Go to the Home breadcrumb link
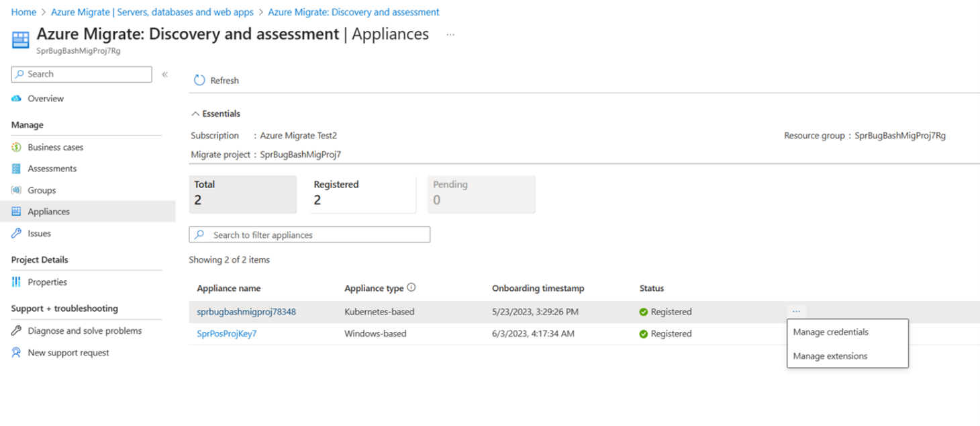 (x=23, y=12)
